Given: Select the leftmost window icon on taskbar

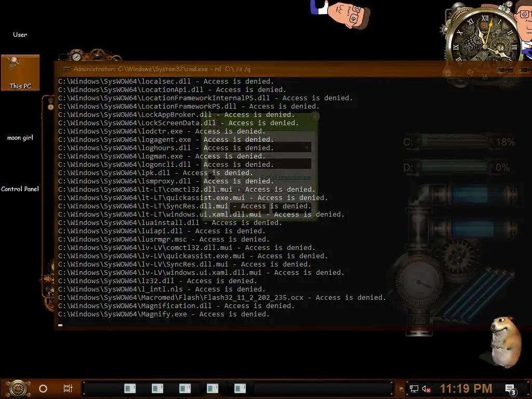Looking at the screenshot, I should click(x=129, y=388).
